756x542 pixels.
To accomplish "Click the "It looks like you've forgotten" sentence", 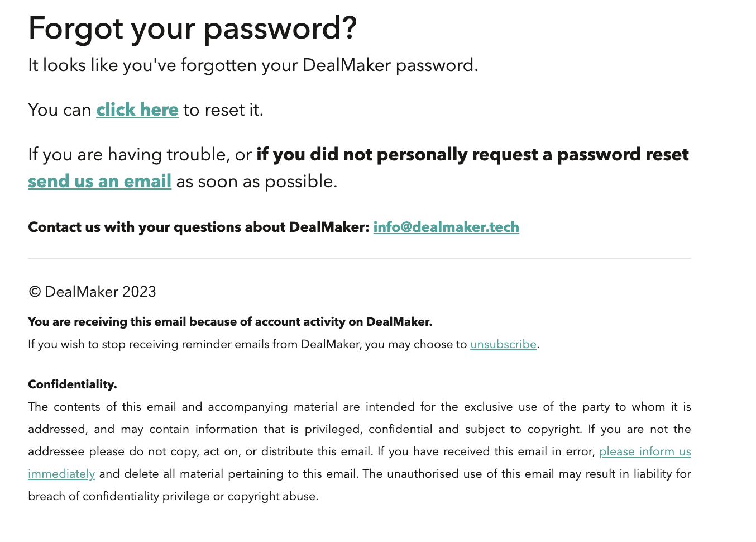I will click(253, 65).
